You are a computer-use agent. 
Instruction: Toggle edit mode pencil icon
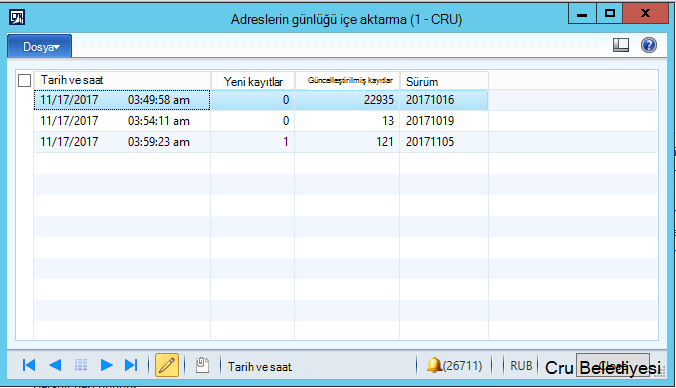click(167, 365)
